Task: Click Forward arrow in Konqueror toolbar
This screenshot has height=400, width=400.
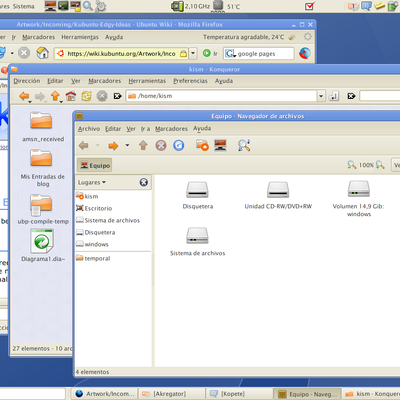Action: [x=40, y=96]
